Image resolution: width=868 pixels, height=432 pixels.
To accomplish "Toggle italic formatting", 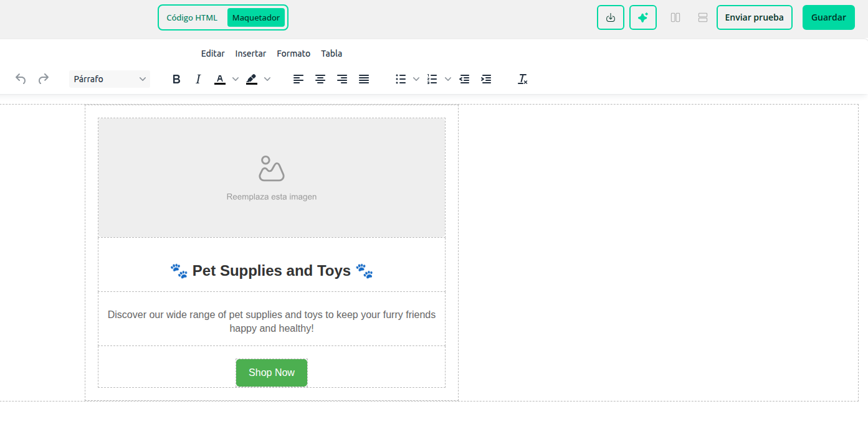I will pos(198,79).
